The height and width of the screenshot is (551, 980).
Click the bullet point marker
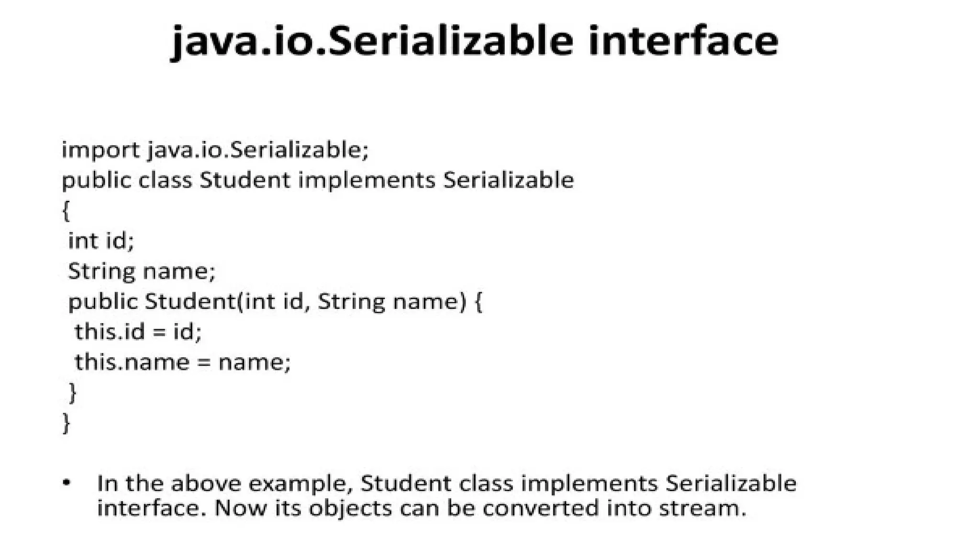tap(67, 482)
